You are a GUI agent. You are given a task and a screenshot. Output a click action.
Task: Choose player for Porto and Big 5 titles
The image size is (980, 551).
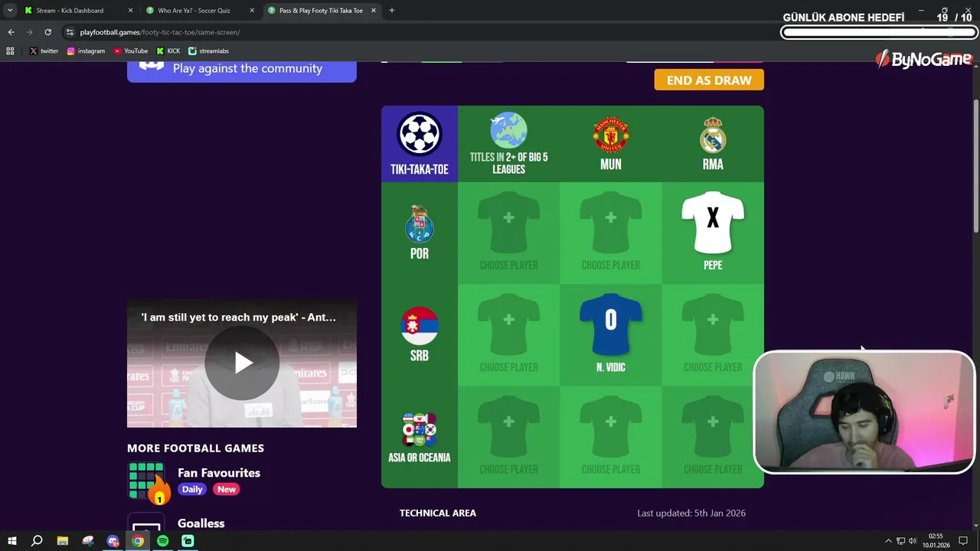509,233
